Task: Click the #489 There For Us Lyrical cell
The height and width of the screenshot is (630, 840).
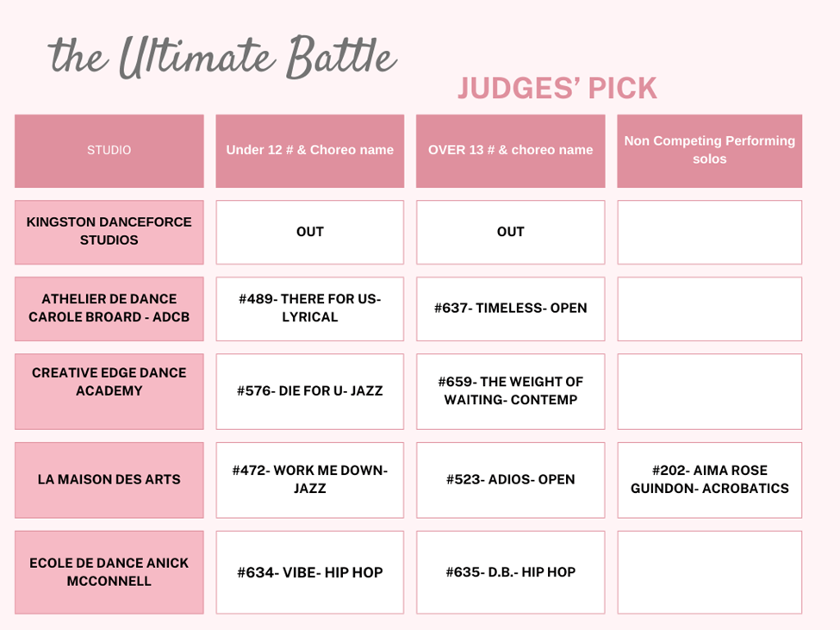Action: [309, 308]
